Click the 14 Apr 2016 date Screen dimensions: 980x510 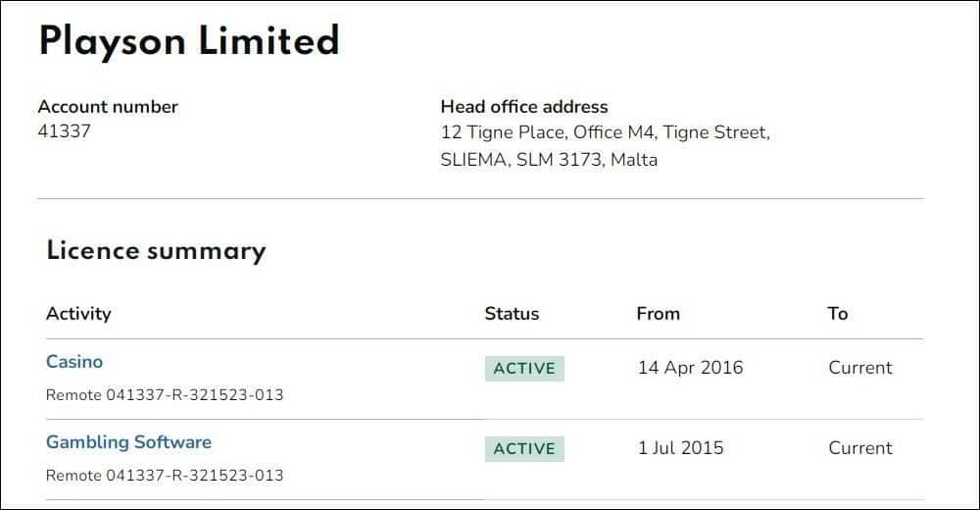(690, 368)
